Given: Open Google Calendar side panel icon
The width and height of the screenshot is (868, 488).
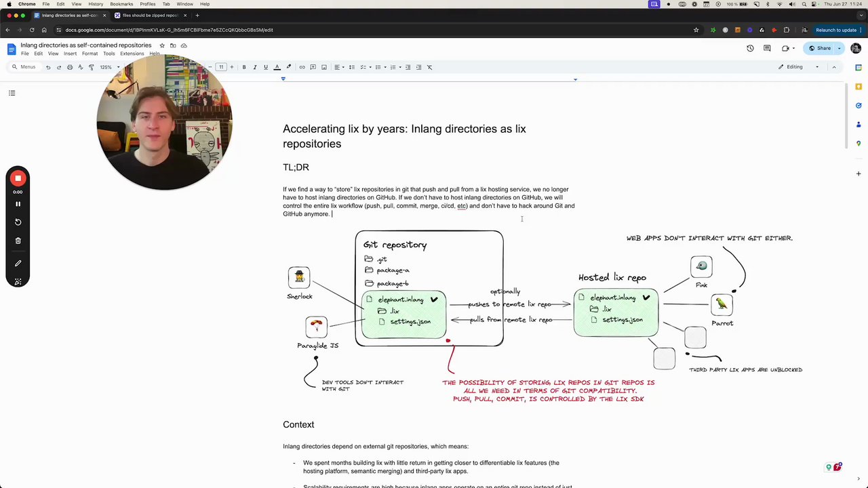Looking at the screenshot, I should (x=859, y=67).
